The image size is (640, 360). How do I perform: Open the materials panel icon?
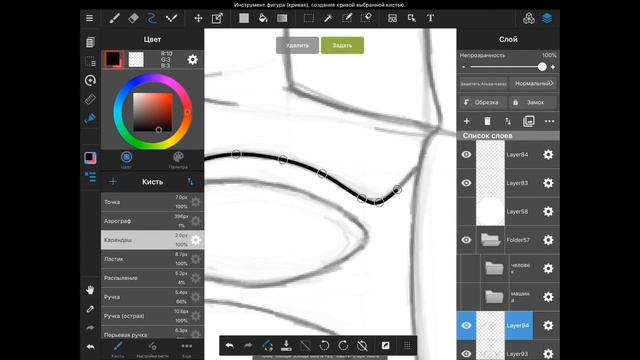pyautogui.click(x=529, y=18)
